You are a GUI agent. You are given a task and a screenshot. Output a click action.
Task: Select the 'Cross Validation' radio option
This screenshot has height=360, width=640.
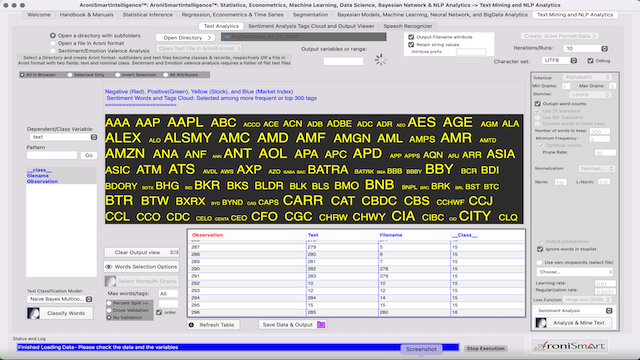109,310
